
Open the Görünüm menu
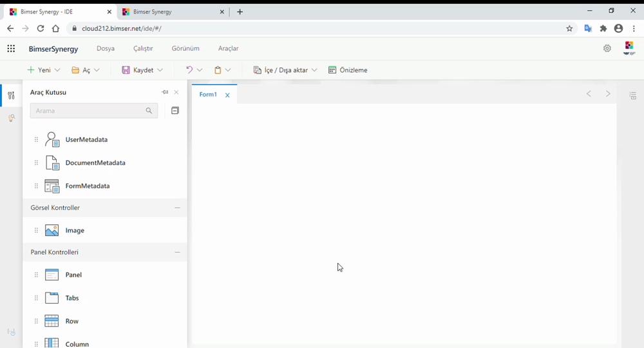click(185, 48)
